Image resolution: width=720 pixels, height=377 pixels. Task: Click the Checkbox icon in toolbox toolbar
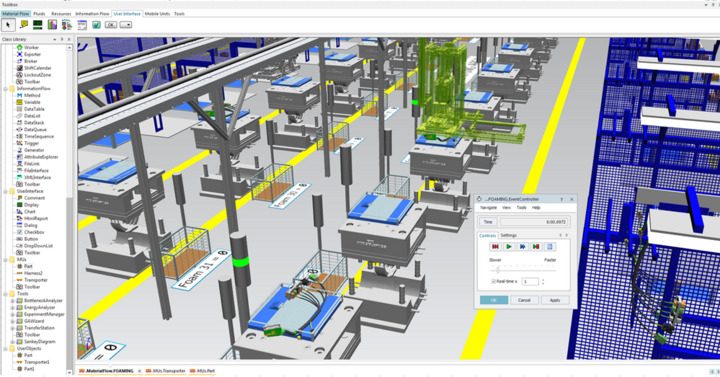(x=96, y=25)
